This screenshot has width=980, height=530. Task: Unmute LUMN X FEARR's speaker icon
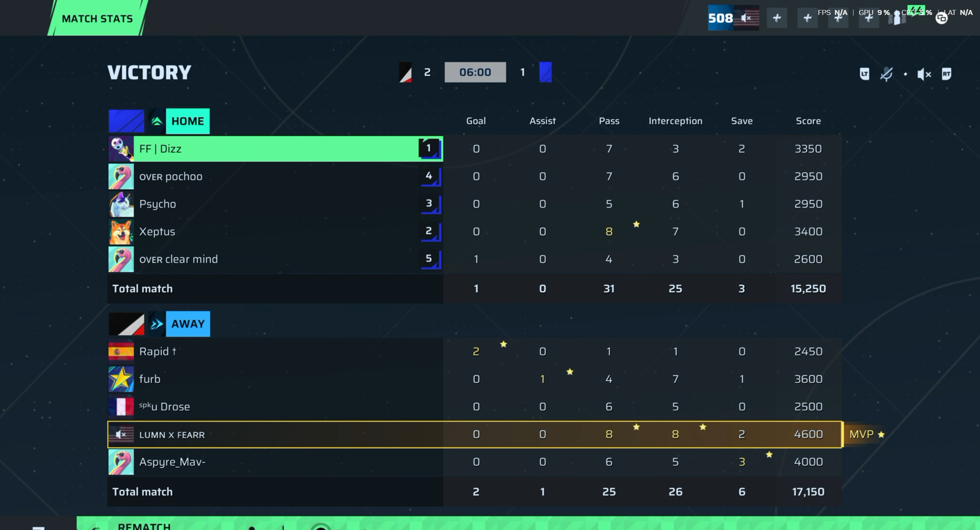click(121, 435)
